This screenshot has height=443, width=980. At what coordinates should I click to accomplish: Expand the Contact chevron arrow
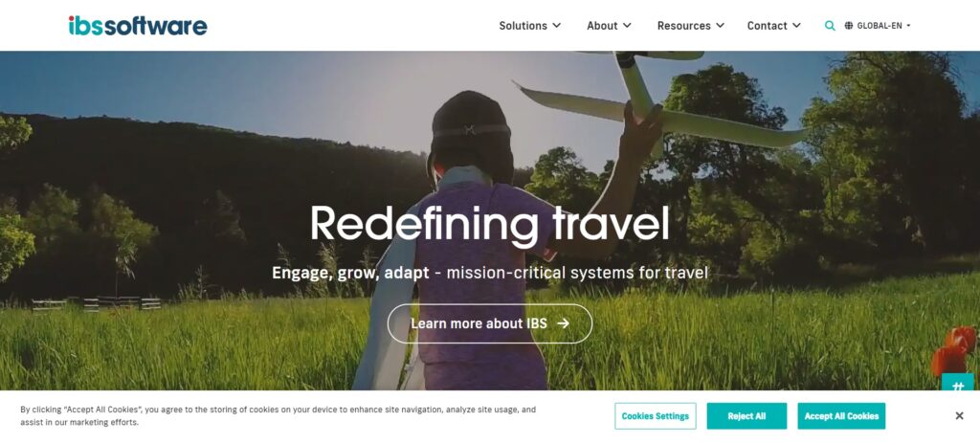point(796,26)
